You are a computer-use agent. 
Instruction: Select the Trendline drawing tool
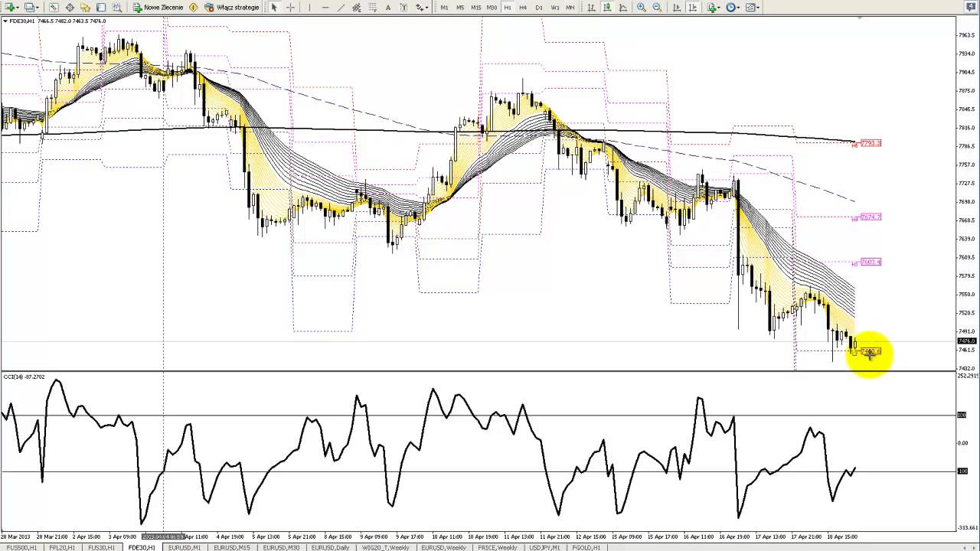(341, 7)
